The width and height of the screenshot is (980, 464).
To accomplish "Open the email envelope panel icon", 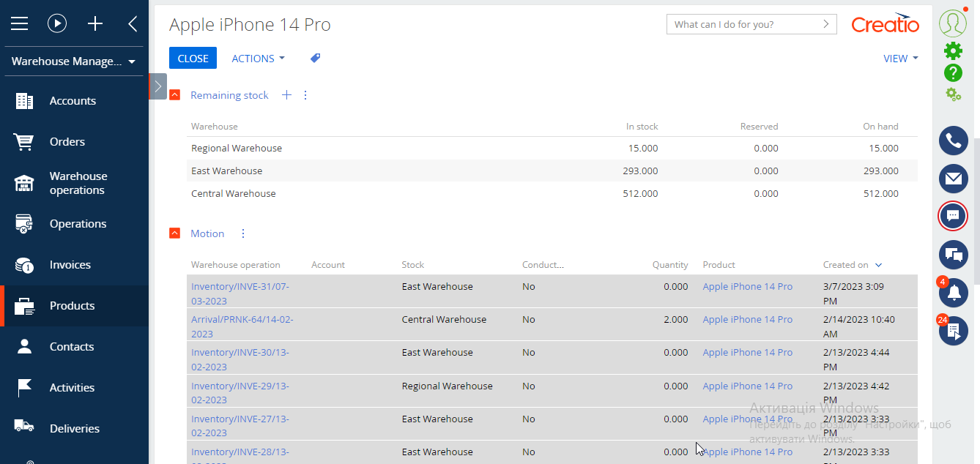I will (x=953, y=179).
